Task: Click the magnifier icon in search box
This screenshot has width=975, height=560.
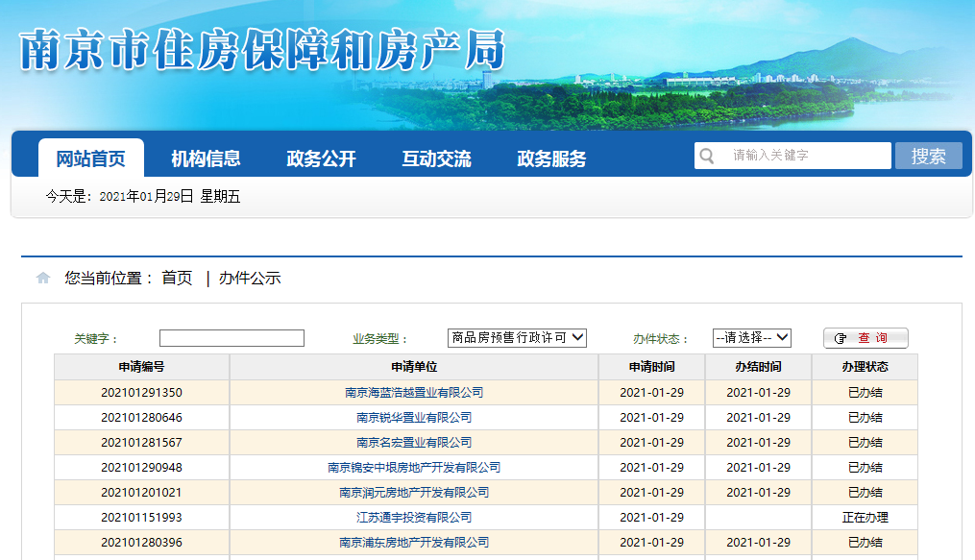Action: click(x=708, y=156)
